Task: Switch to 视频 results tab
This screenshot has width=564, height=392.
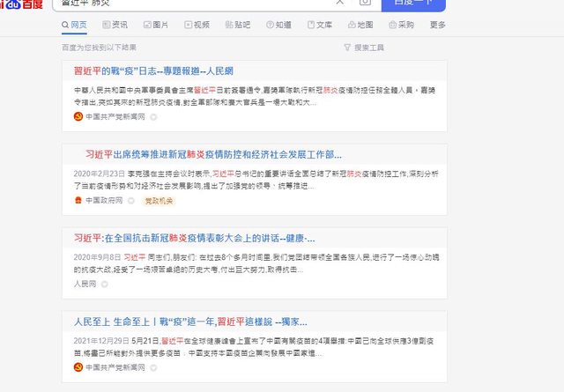Action: (x=197, y=25)
